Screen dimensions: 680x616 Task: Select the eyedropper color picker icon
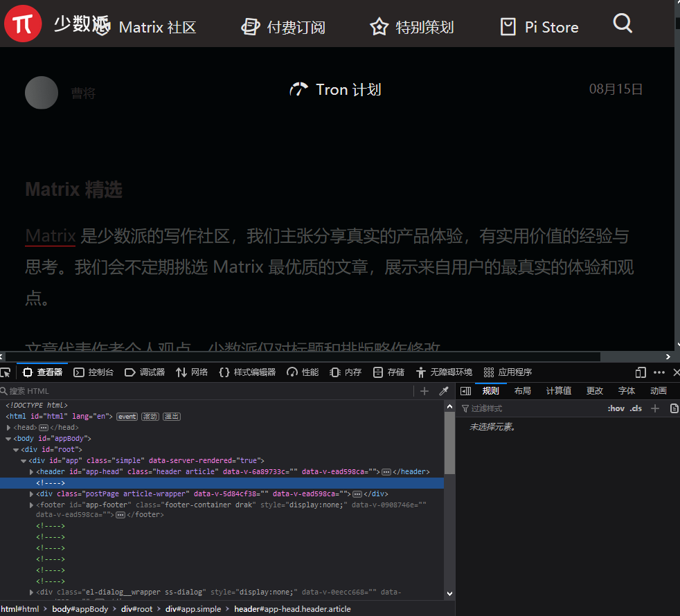click(x=444, y=391)
